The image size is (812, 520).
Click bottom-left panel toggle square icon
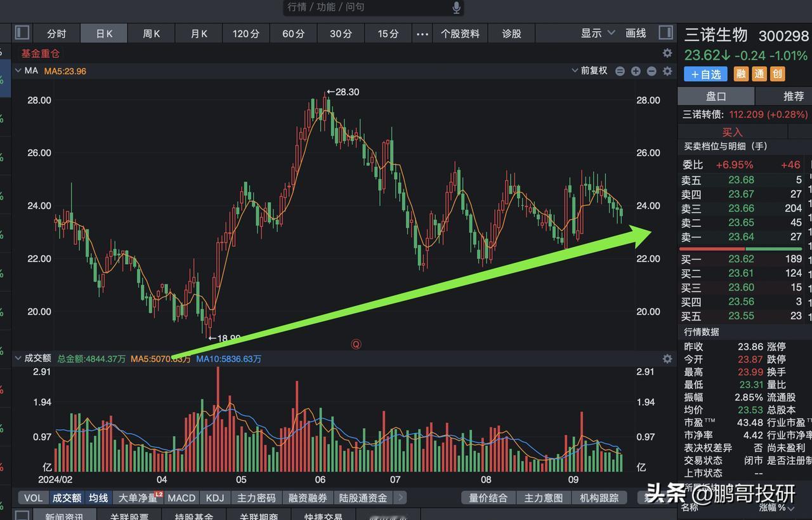pyautogui.click(x=22, y=516)
